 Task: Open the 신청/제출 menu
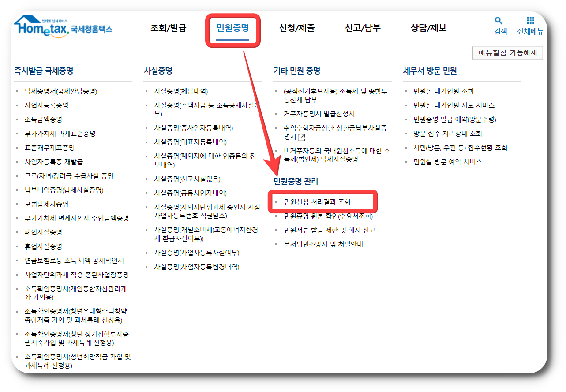tap(298, 27)
